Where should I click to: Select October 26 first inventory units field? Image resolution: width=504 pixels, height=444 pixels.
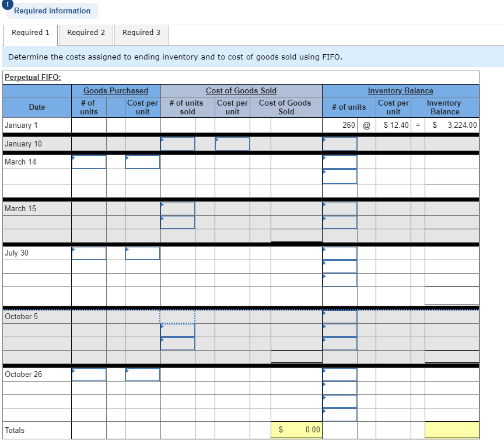point(339,375)
